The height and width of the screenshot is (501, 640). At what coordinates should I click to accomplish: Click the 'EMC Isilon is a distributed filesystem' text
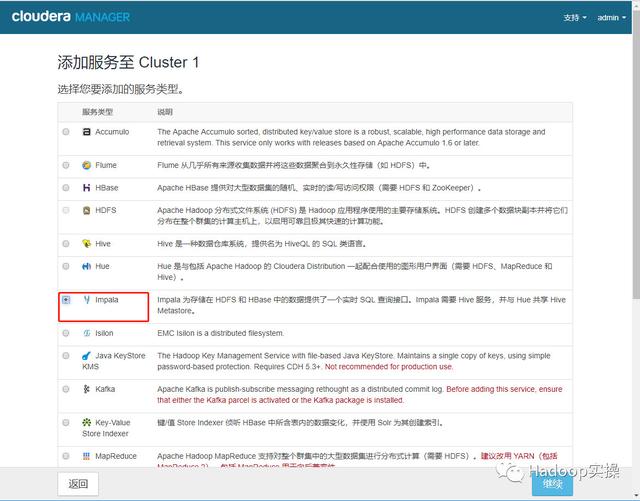point(220,333)
